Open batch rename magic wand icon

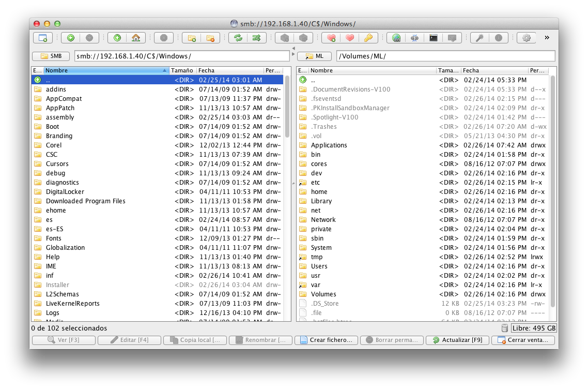click(x=480, y=38)
